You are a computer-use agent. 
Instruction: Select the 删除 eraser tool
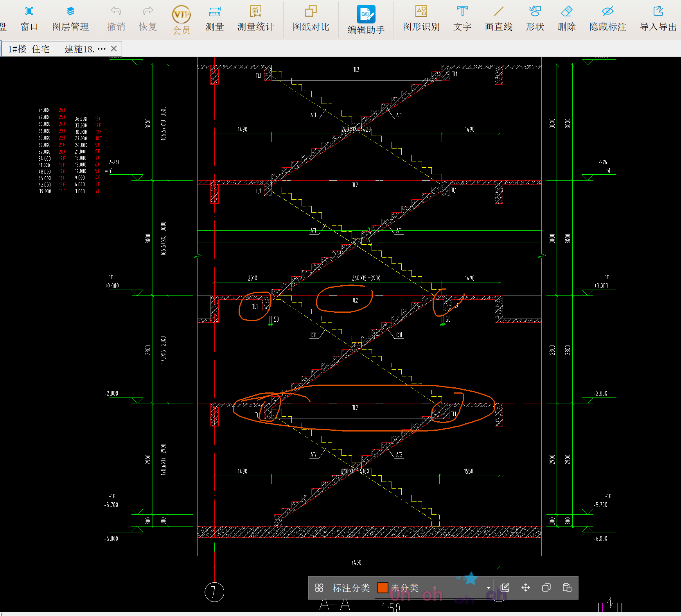(567, 18)
